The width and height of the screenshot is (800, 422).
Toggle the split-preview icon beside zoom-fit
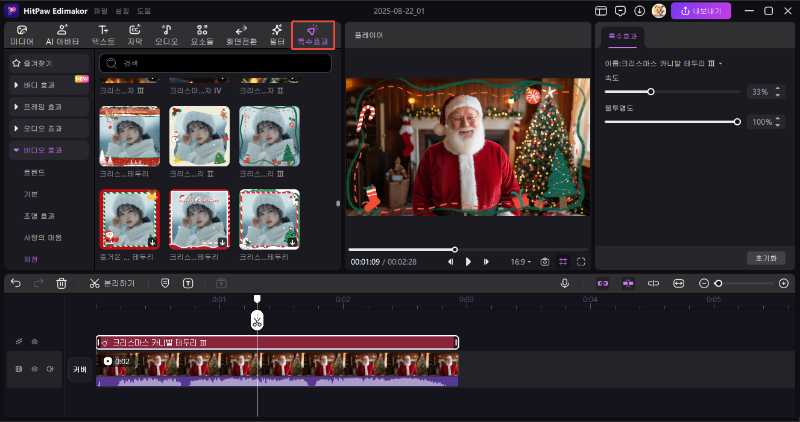(x=654, y=283)
